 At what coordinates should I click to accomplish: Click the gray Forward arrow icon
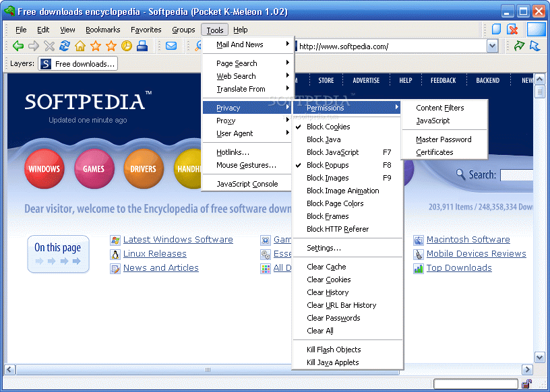(x=34, y=46)
